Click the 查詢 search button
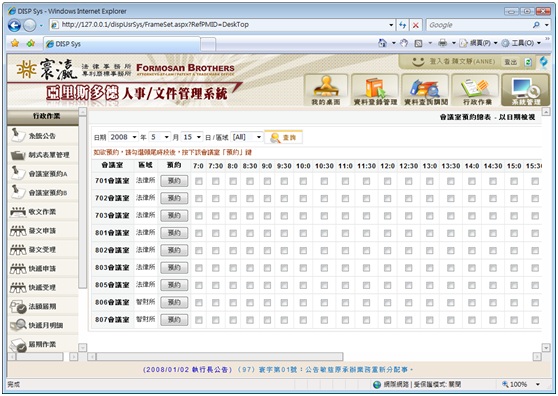 [284, 137]
